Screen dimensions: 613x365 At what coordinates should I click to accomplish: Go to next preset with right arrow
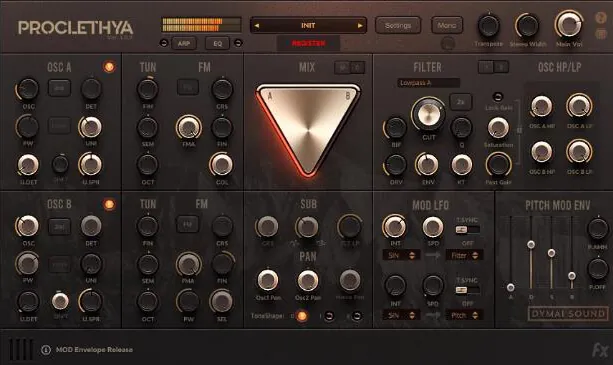[360, 26]
